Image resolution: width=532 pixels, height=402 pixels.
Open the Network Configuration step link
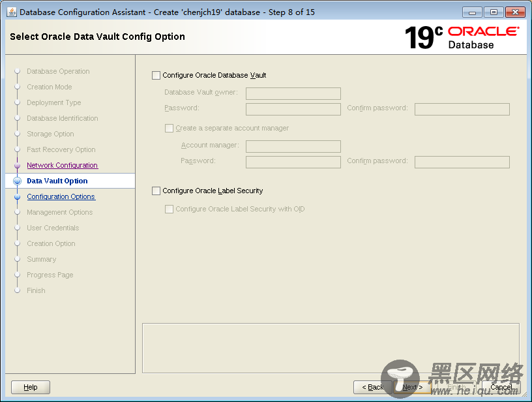(x=63, y=165)
